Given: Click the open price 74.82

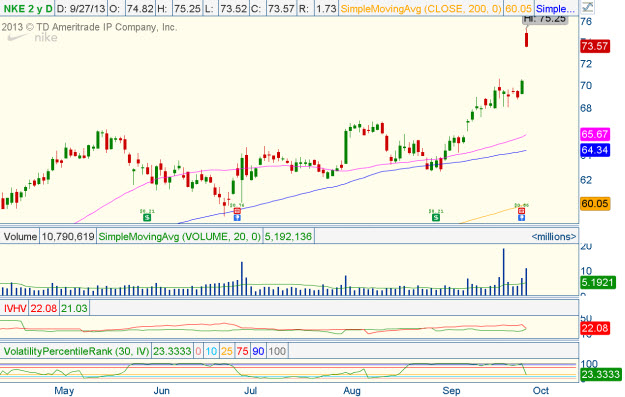Looking at the screenshot, I should (x=140, y=8).
